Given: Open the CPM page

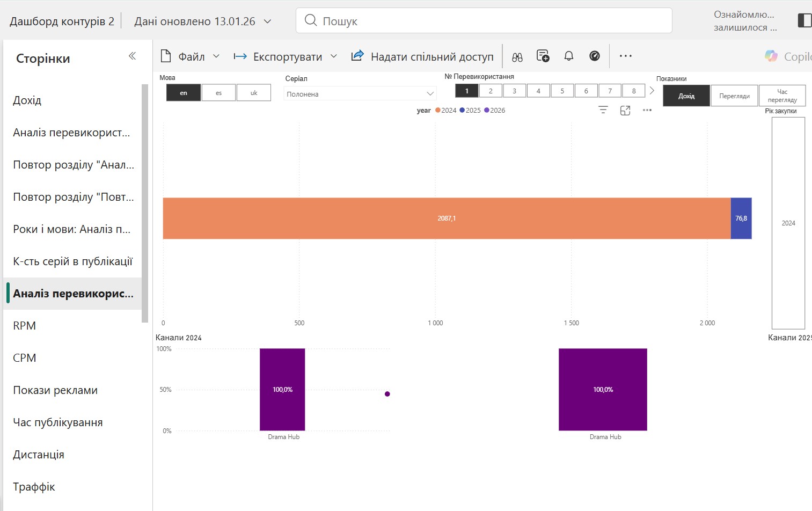Looking at the screenshot, I should [x=72, y=357].
